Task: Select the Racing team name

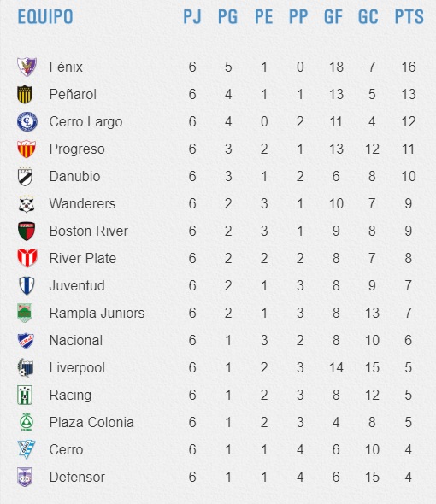Action: click(70, 395)
